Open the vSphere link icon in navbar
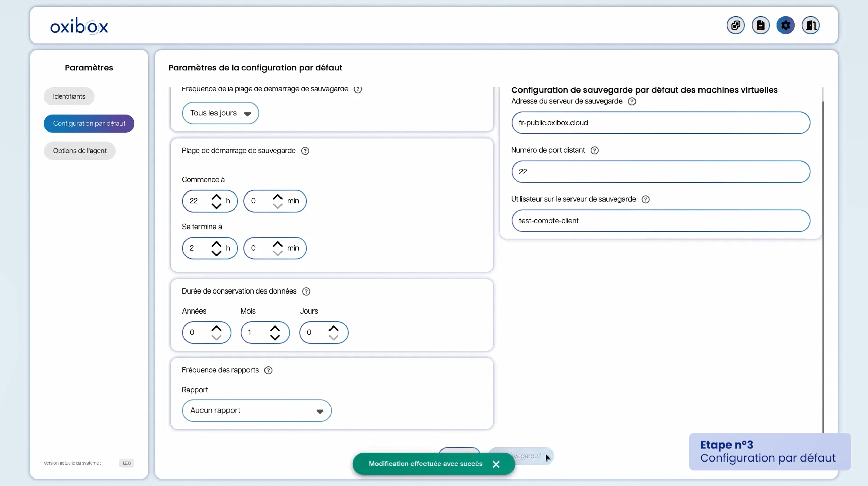Viewport: 868px width, 486px height. point(735,25)
